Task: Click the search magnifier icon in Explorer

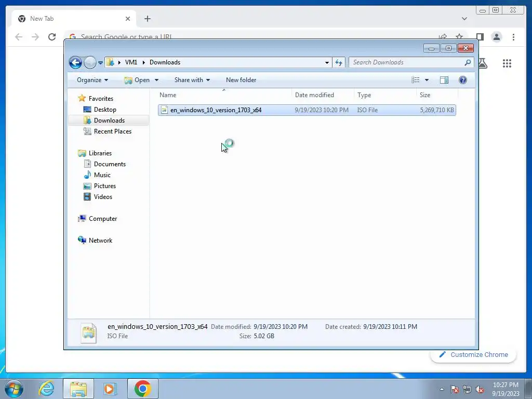Action: click(x=468, y=62)
